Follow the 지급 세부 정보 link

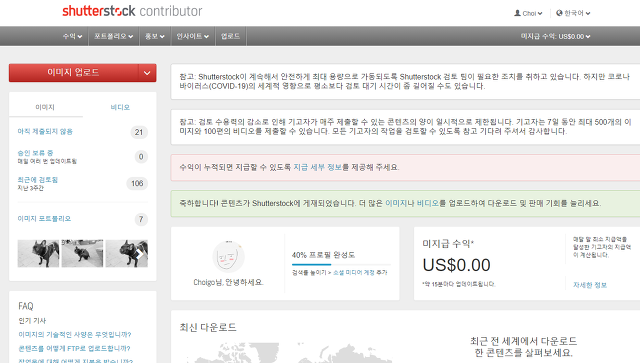click(x=318, y=167)
